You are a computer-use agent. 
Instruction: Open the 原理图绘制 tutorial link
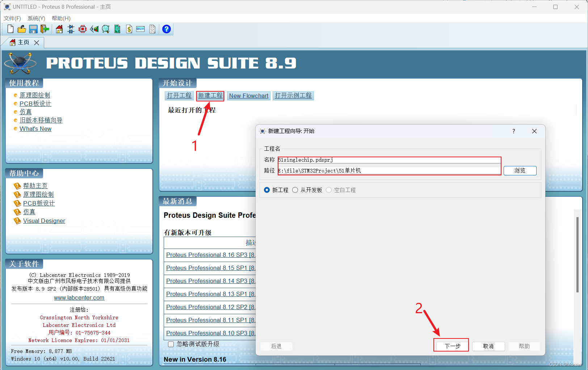pos(35,95)
